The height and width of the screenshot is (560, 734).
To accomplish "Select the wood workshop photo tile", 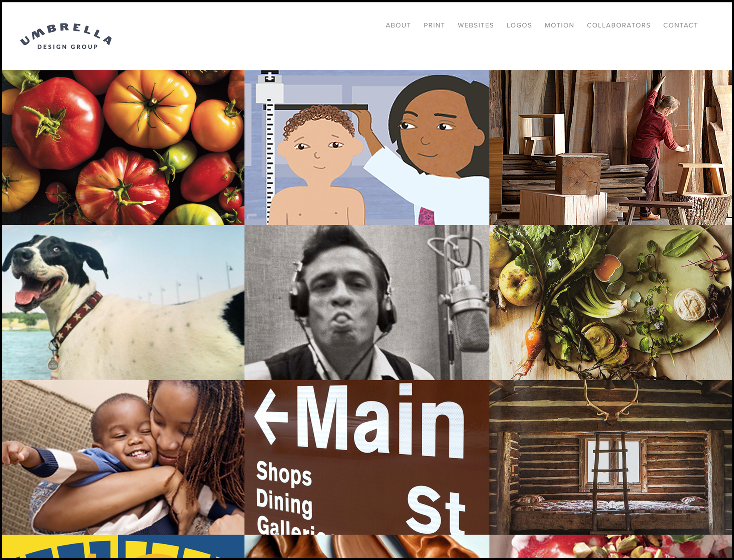I will click(611, 147).
